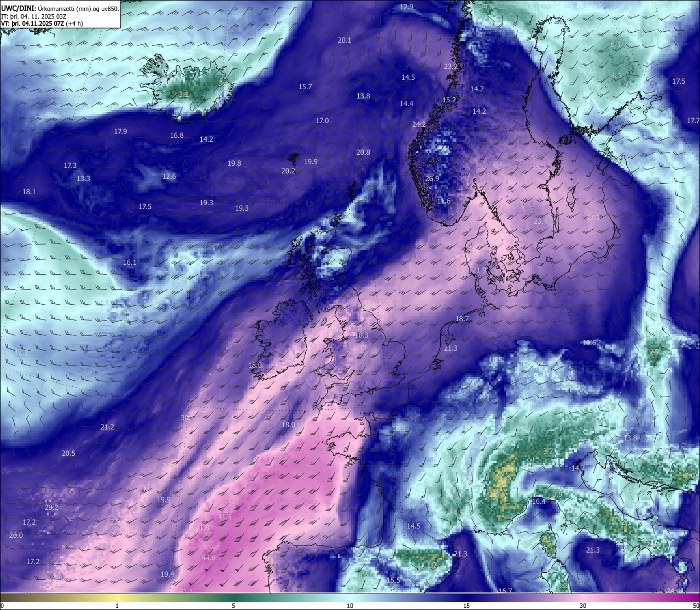Click the value 29.2 on the map
The height and width of the screenshot is (610, 700).
[51, 507]
